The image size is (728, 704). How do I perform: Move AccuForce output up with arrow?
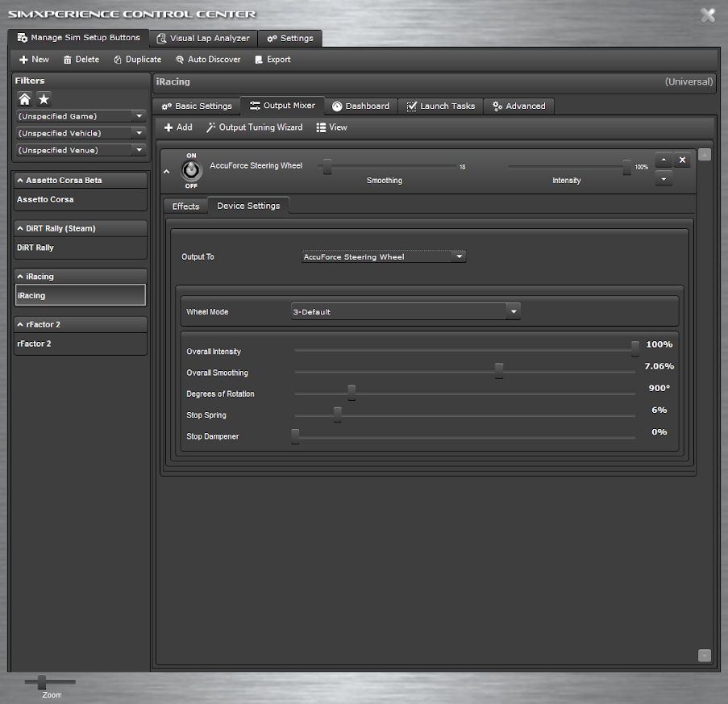(664, 160)
